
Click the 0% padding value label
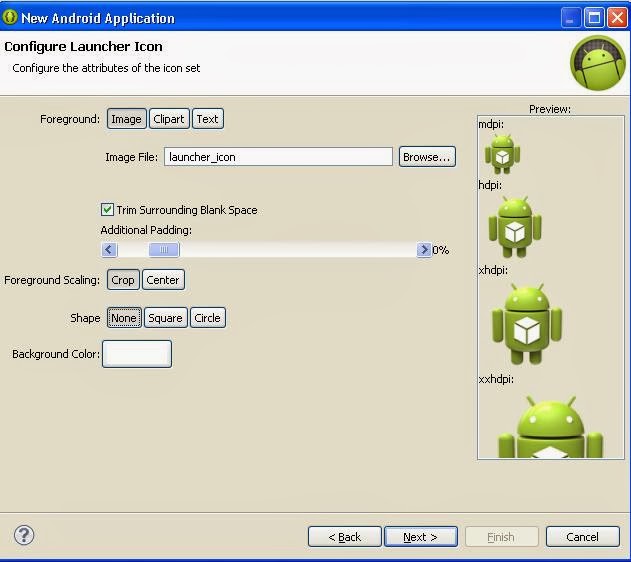tap(441, 250)
